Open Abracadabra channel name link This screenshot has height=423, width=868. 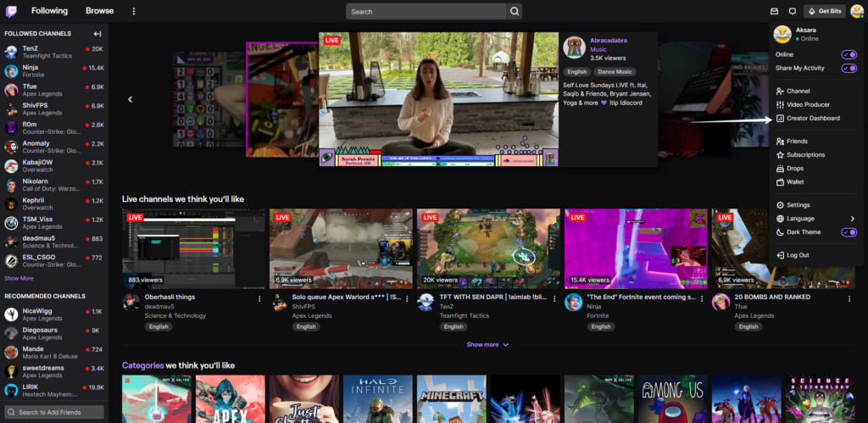(x=609, y=41)
